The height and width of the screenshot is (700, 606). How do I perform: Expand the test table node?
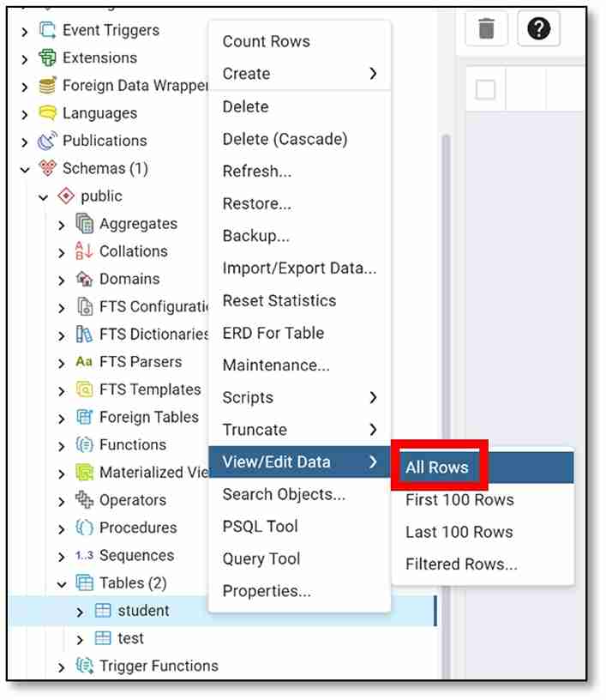pyautogui.click(x=80, y=640)
